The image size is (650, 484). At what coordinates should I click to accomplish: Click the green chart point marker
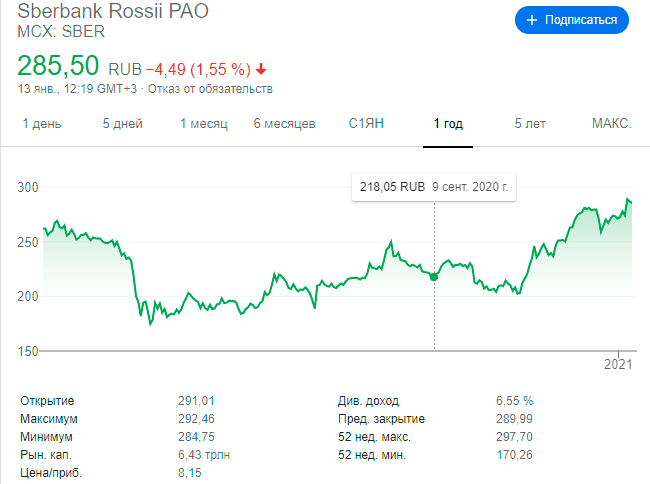pos(434,277)
